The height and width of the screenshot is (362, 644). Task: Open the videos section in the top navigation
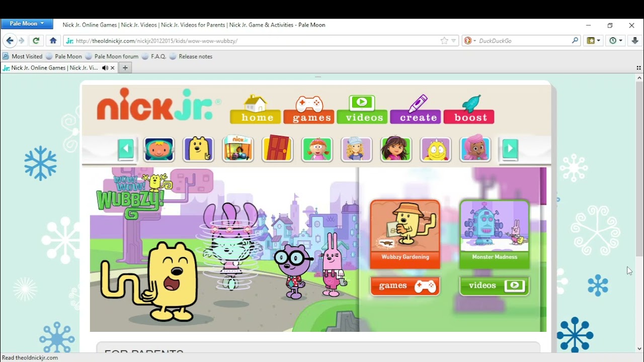362,110
